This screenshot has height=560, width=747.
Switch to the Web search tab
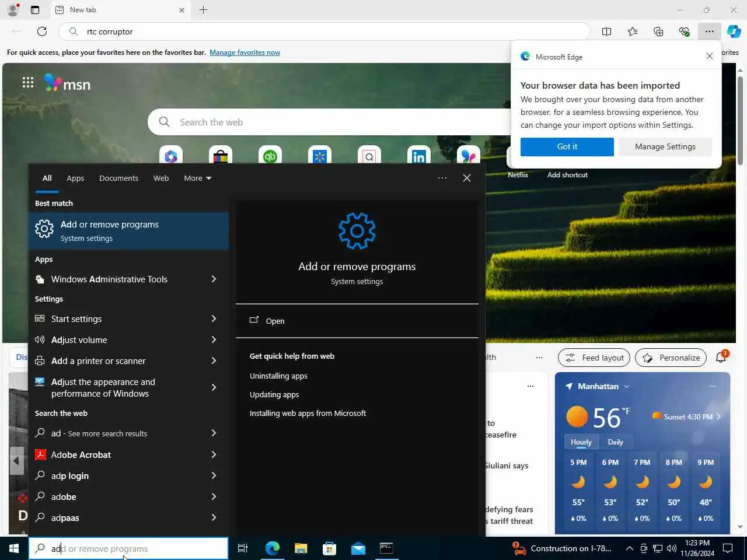click(161, 178)
